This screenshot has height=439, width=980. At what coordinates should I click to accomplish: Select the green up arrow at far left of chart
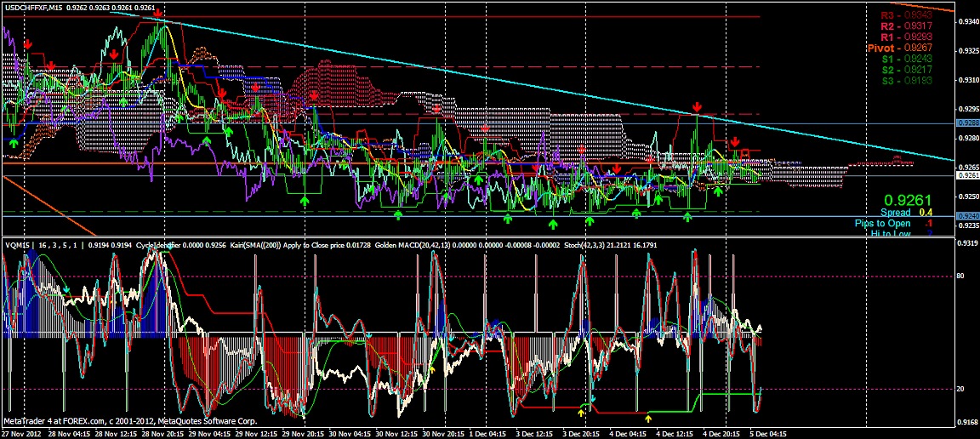pos(14,144)
